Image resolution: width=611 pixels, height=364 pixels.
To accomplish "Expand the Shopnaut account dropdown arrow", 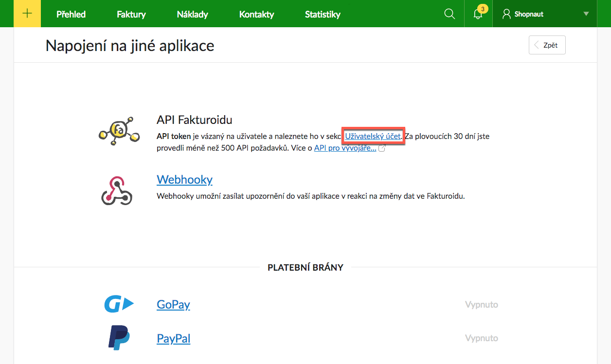I will (x=586, y=14).
